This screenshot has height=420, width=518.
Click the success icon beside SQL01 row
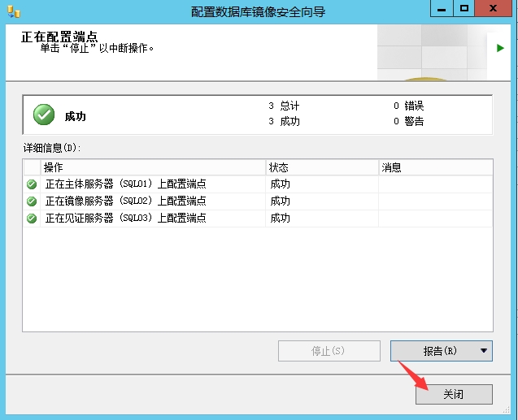(x=32, y=184)
